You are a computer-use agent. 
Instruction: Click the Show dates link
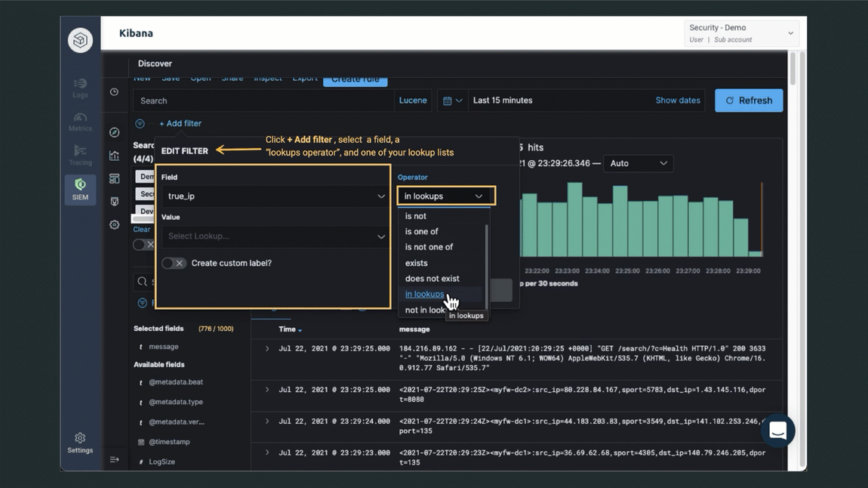click(677, 100)
